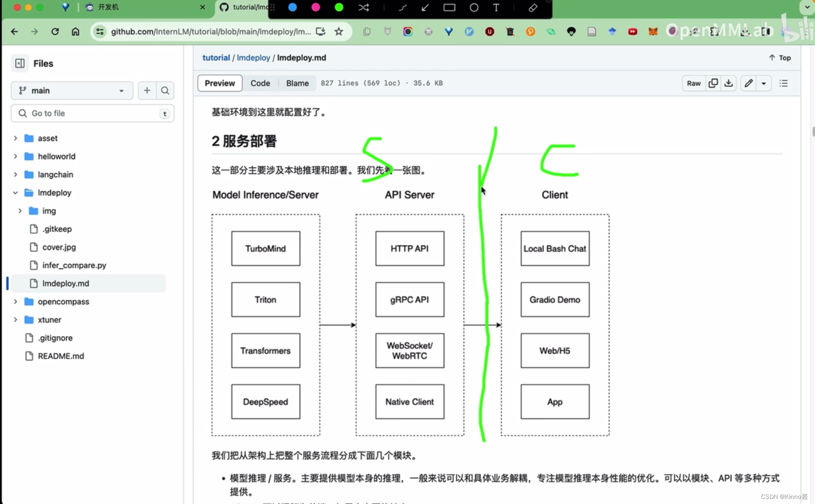Reload the current page
The width and height of the screenshot is (815, 504).
55,32
